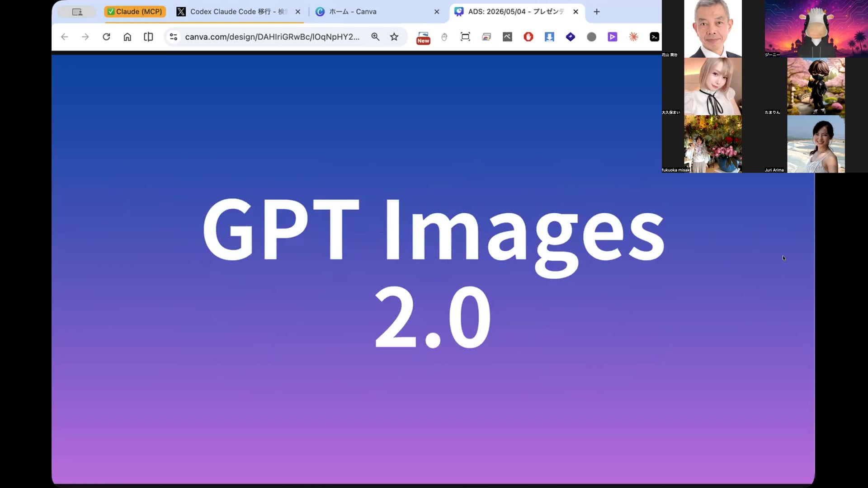Screen dimensions: 868x488
Task: Open the orange Claude starburst extension
Action: (633, 37)
